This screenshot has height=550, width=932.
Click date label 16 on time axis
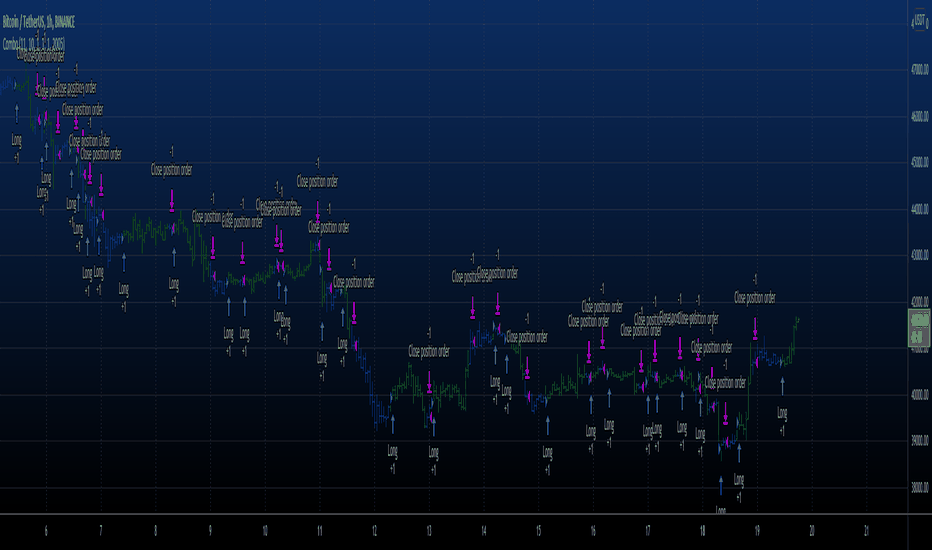click(x=593, y=531)
